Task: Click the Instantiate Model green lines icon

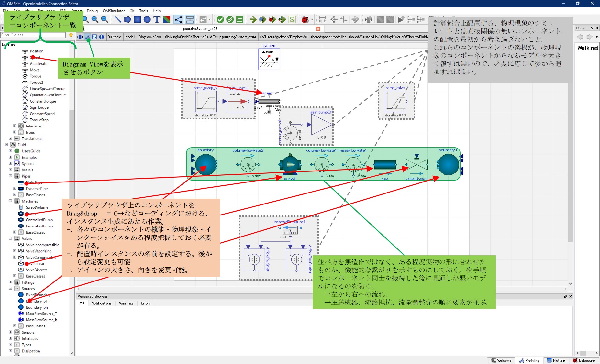Action: [240, 19]
